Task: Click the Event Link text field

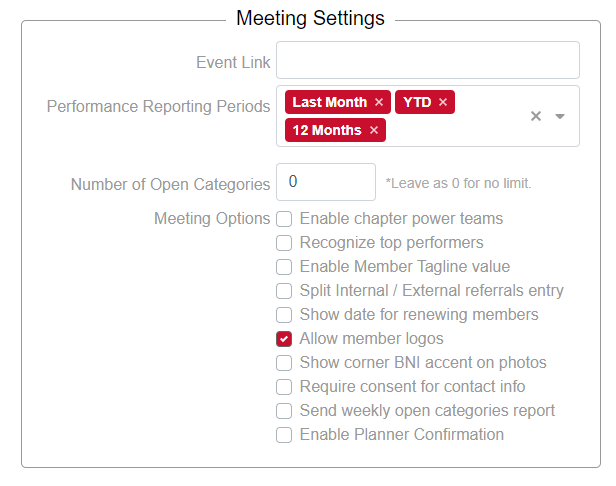Action: click(x=427, y=60)
